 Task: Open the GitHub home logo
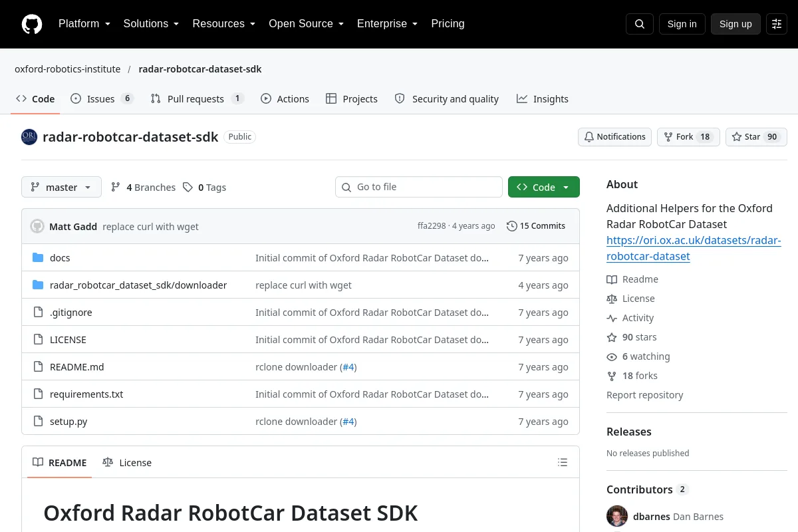tap(32, 24)
